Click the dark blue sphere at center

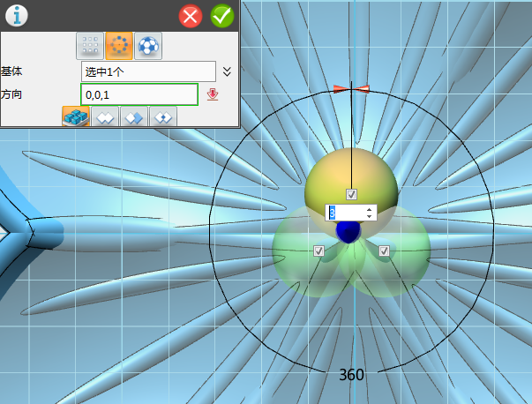348,232
